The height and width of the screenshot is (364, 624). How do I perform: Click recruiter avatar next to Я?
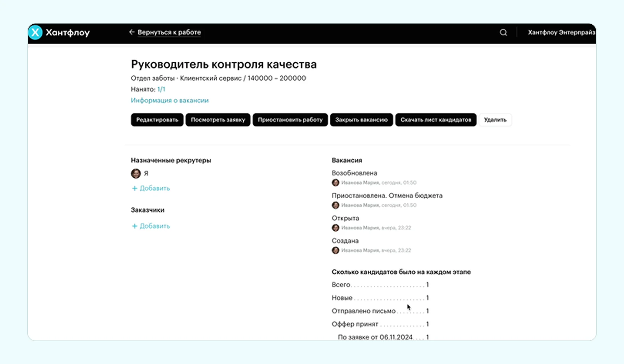coord(136,174)
